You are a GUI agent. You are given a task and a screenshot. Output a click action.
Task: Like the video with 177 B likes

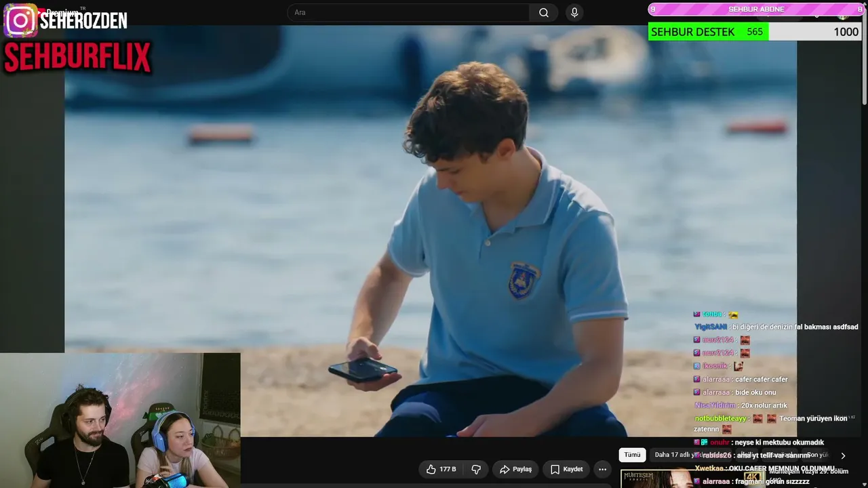441,469
